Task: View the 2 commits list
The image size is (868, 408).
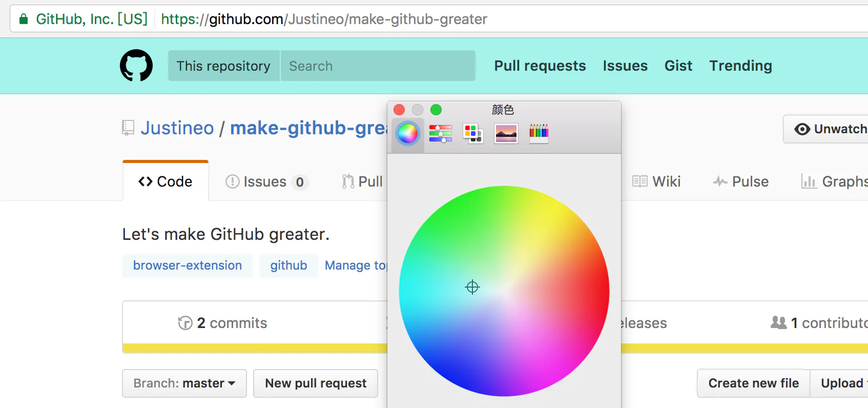Action: coord(222,323)
